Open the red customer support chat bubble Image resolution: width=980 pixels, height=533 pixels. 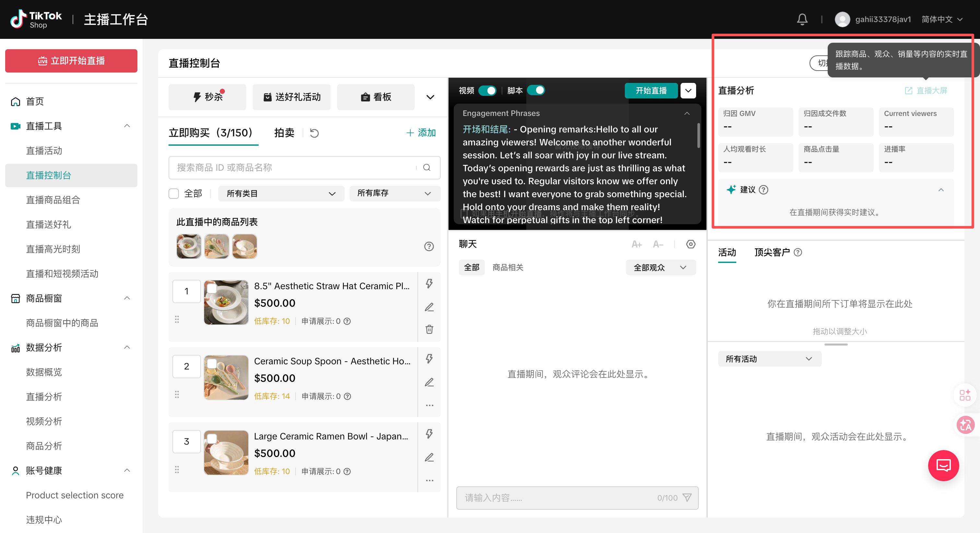click(x=943, y=466)
